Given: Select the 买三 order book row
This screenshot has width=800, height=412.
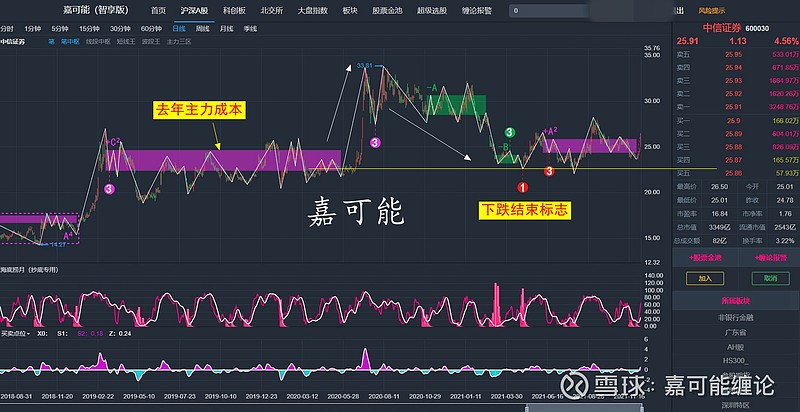Looking at the screenshot, I should tap(736, 147).
